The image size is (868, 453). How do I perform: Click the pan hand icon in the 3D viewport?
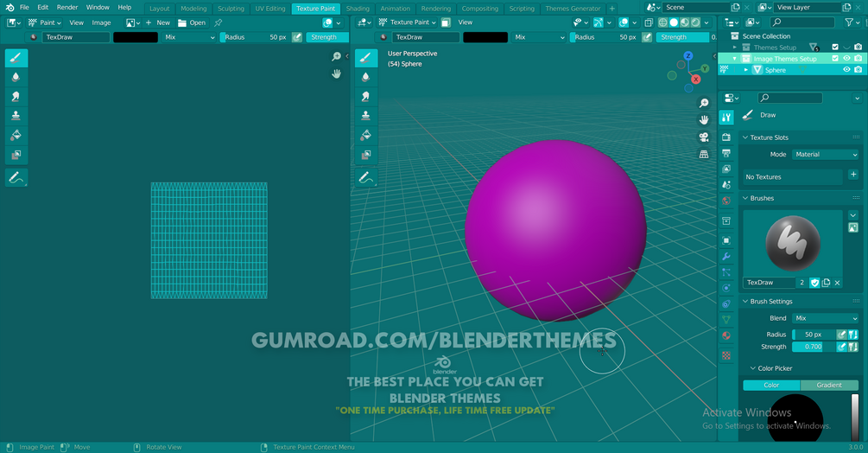(x=704, y=119)
